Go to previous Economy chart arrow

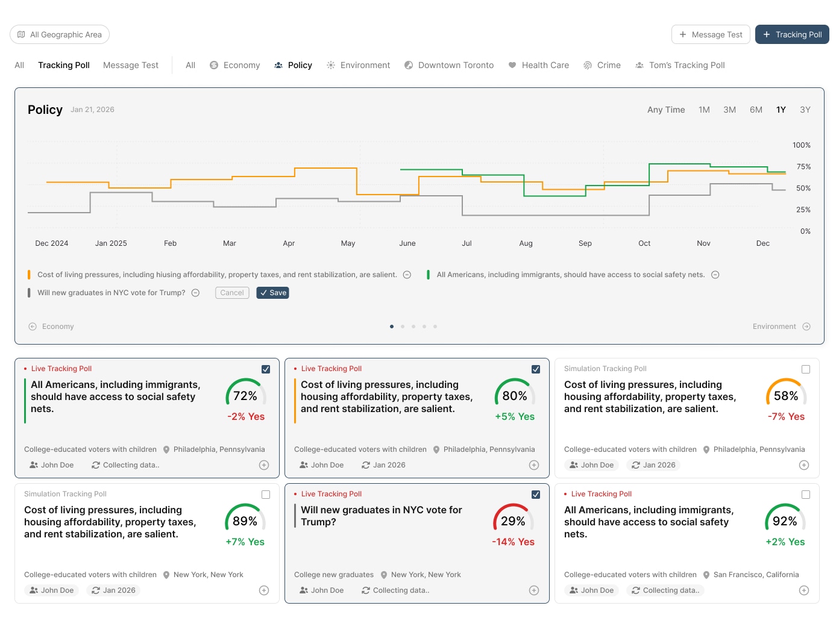(33, 327)
